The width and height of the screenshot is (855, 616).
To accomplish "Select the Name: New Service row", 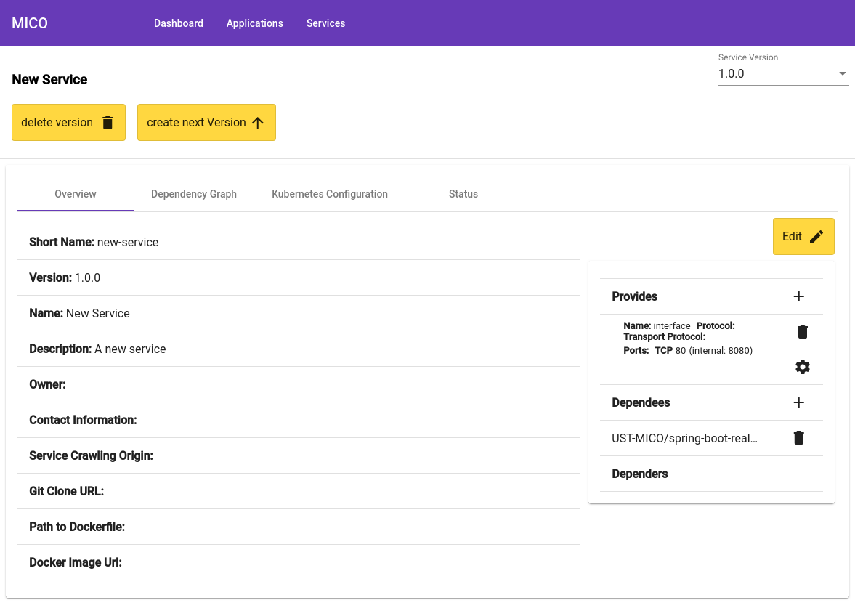I will tap(299, 314).
